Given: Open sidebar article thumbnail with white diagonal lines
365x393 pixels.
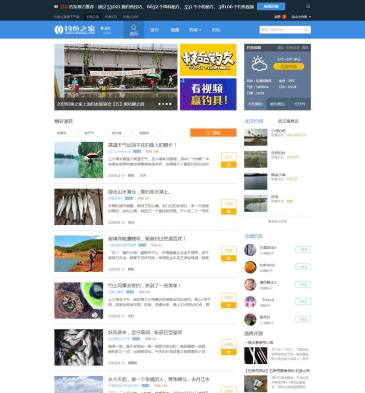Looking at the screenshot, I should coord(256,356).
